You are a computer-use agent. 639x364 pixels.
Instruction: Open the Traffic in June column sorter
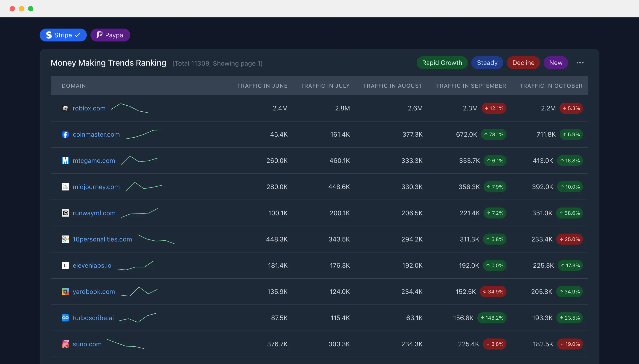tap(262, 86)
